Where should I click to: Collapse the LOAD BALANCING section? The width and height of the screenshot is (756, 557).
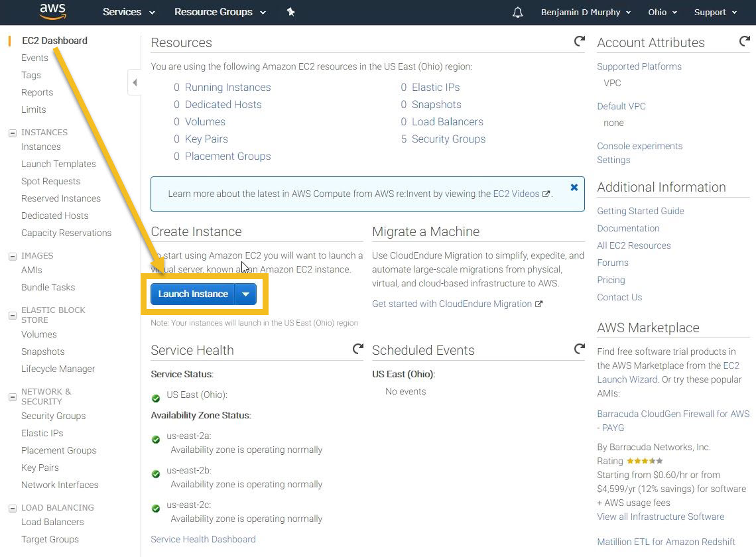coord(13,509)
